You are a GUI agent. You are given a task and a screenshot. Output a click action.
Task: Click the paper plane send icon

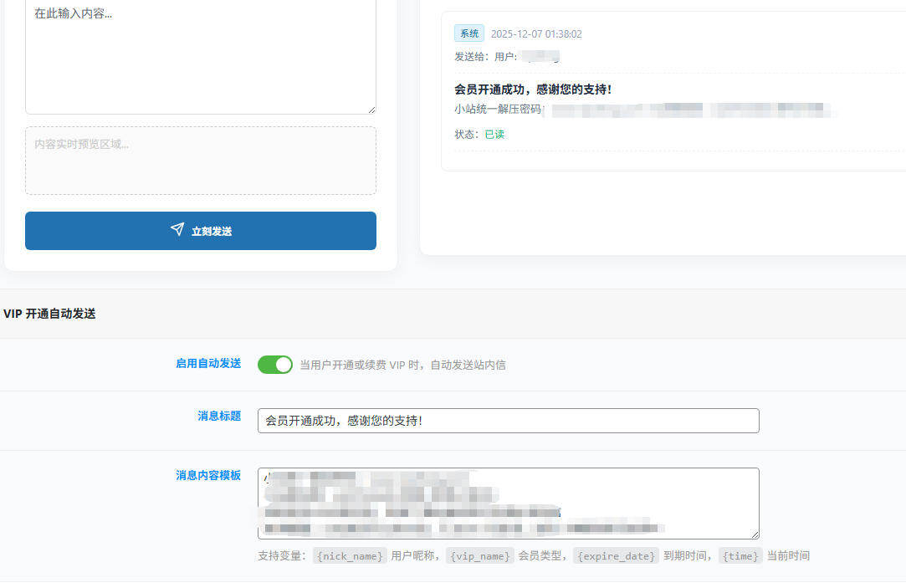pyautogui.click(x=177, y=230)
